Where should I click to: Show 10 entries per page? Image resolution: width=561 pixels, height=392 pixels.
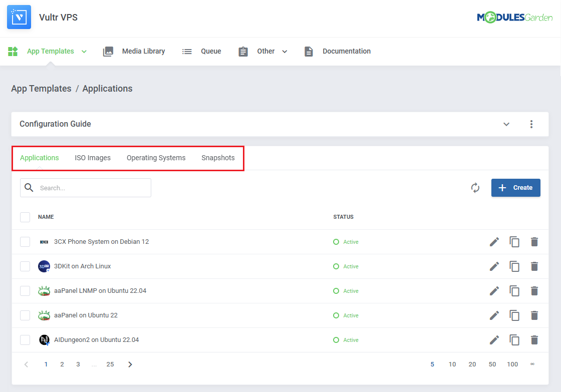point(452,364)
